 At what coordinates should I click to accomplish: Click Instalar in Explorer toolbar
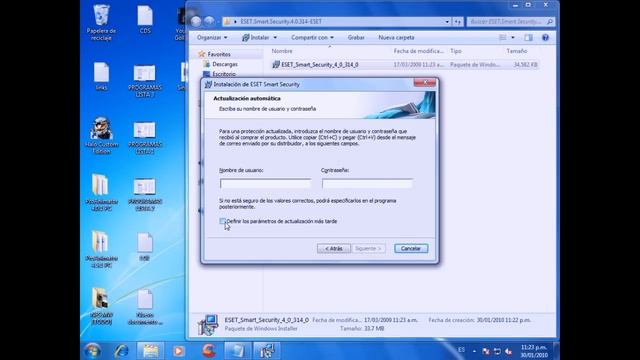(256, 38)
